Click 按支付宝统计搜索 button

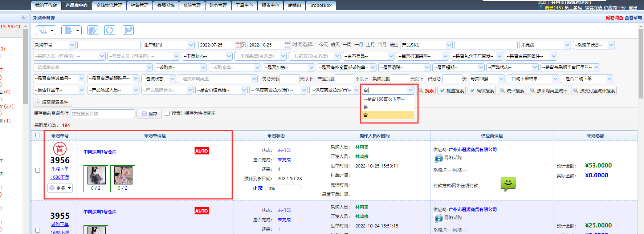(x=594, y=90)
